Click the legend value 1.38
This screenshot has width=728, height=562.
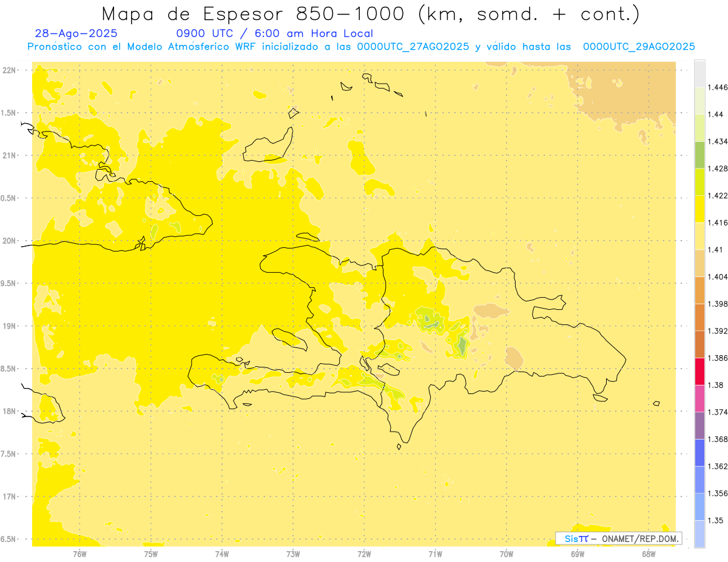[714, 385]
